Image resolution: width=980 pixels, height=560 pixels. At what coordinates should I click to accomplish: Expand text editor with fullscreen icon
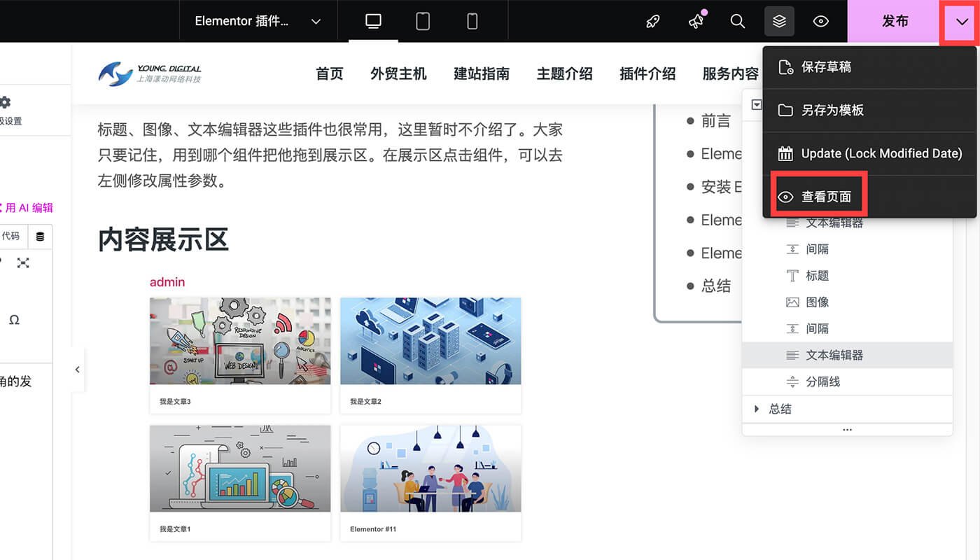[23, 262]
